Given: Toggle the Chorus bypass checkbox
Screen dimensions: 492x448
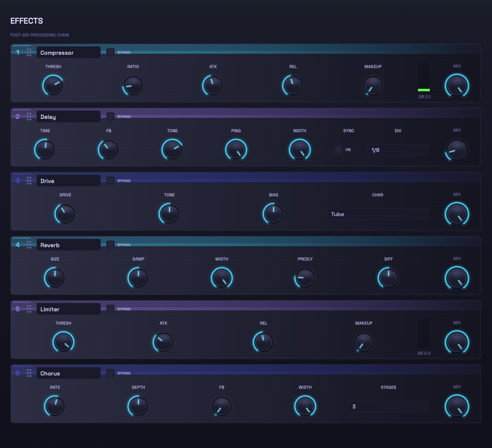Looking at the screenshot, I should 111,373.
